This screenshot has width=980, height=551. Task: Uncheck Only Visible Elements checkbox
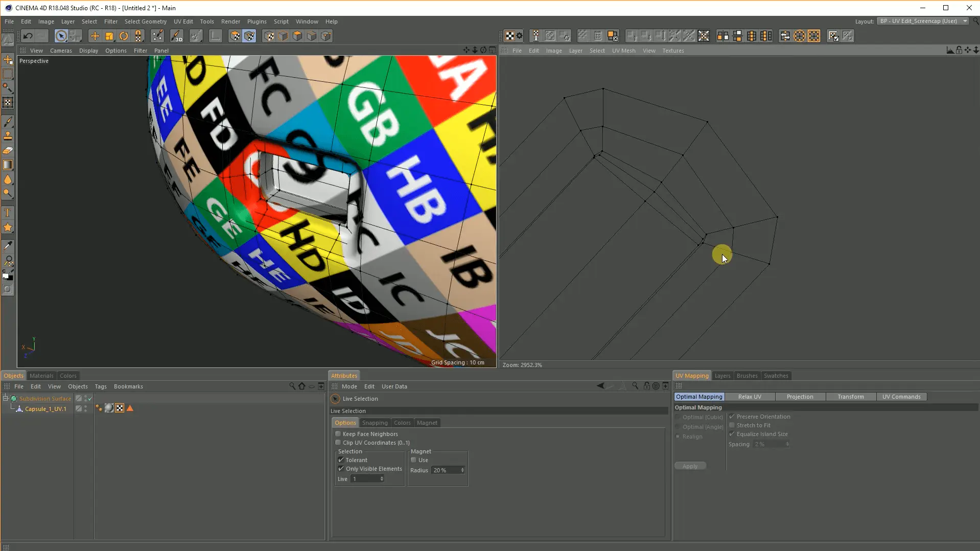(x=341, y=469)
